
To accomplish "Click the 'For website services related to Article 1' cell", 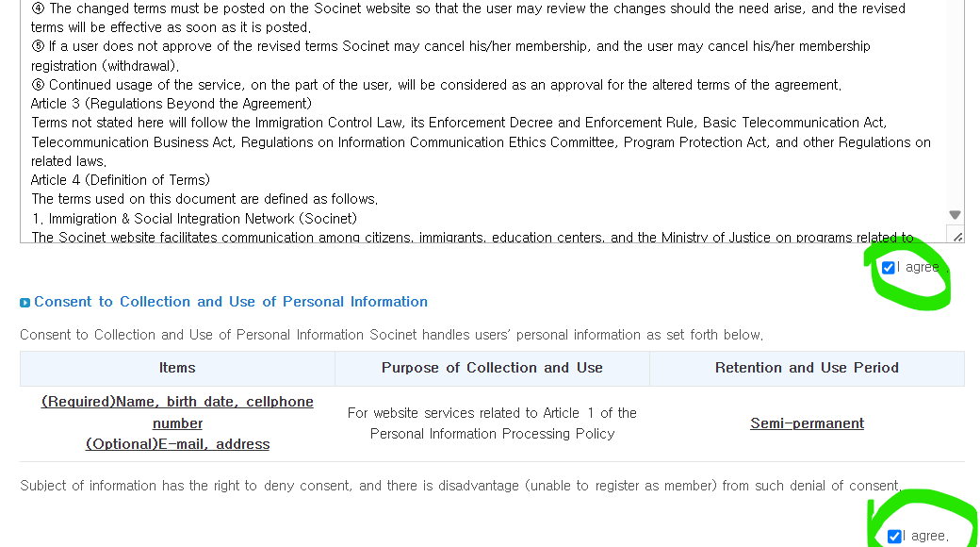I will click(x=492, y=413).
